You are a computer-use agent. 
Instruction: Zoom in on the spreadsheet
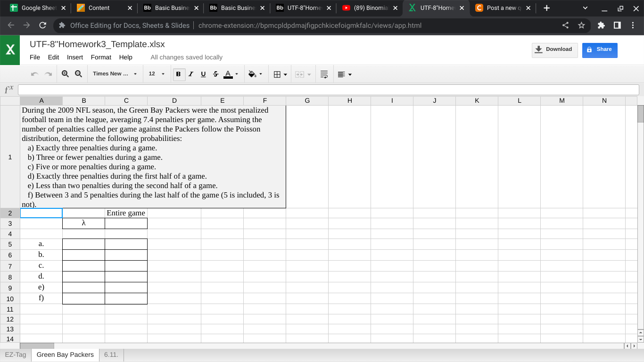(65, 74)
